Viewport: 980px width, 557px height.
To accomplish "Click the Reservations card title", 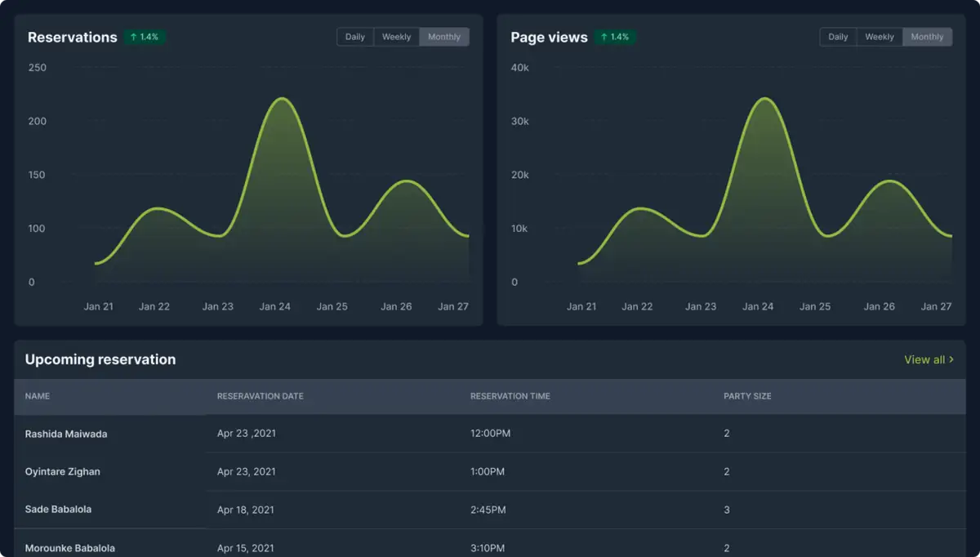I will pos(73,38).
